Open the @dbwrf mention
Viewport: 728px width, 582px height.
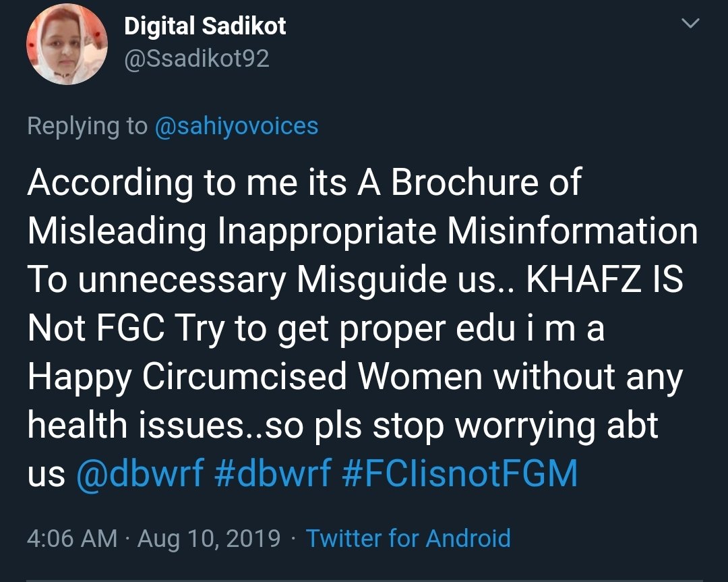click(140, 474)
